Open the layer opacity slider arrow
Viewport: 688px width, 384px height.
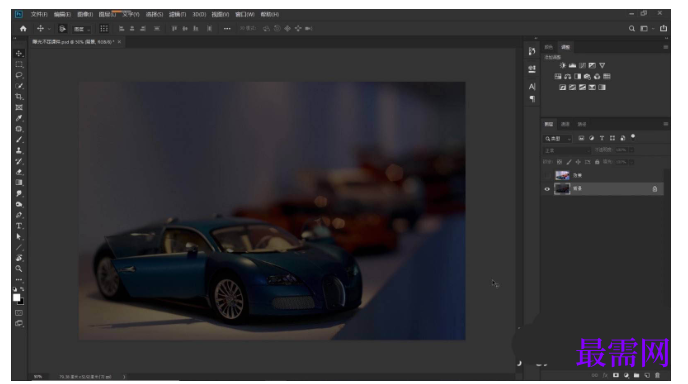(x=631, y=150)
